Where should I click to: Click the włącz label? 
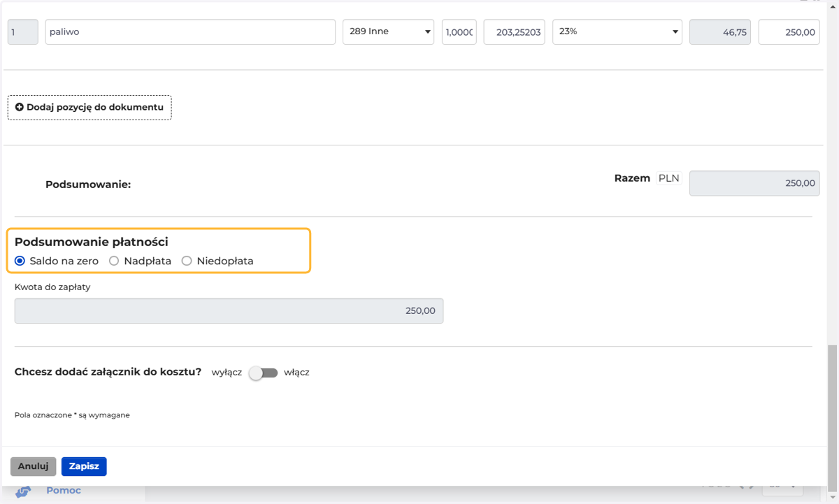pyautogui.click(x=296, y=373)
